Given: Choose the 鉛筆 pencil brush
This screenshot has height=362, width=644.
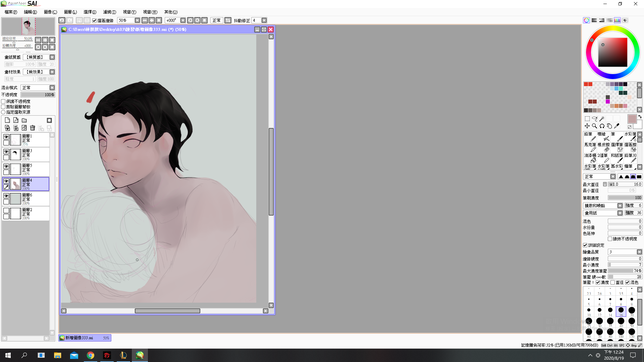Looking at the screenshot, I should pos(590,136).
